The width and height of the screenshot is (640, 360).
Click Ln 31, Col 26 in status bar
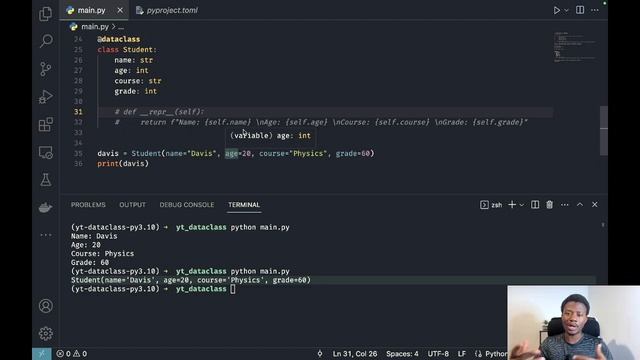355,354
